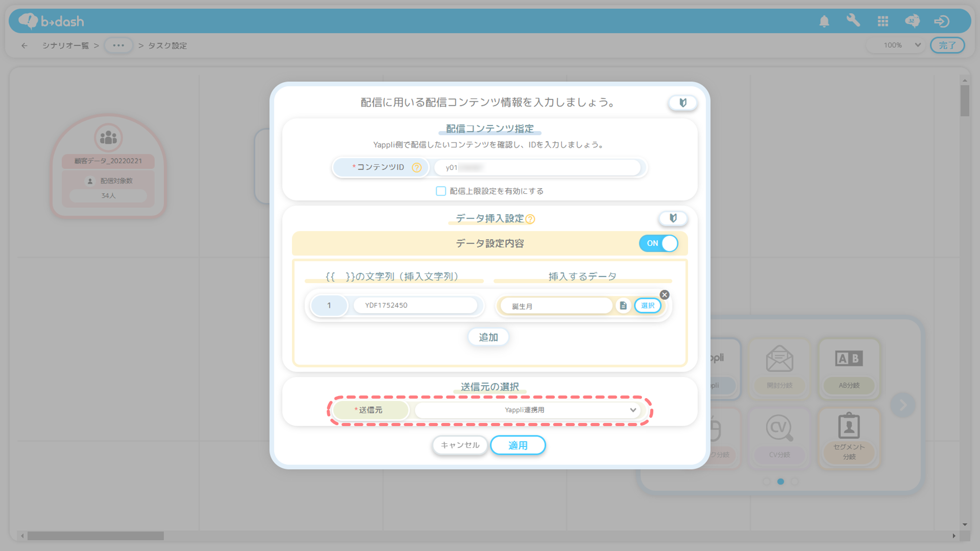Click the 誕生月 data field
980x551 pixels.
pos(557,306)
